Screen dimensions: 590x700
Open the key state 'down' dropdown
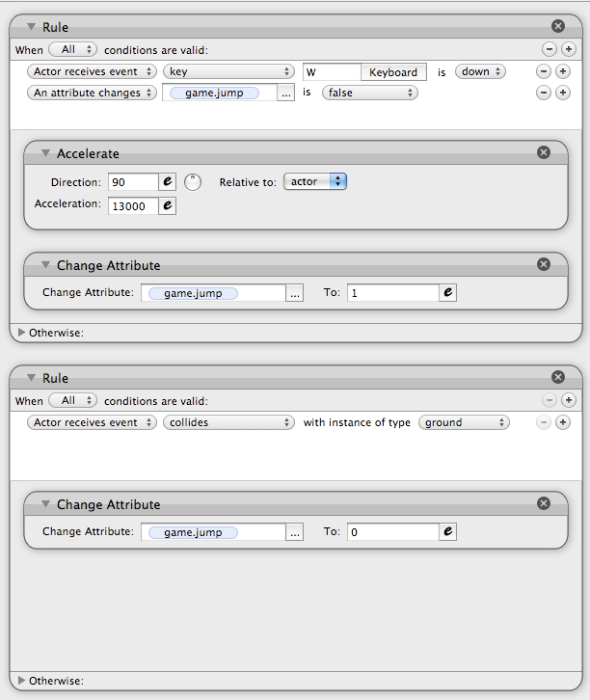(480, 71)
